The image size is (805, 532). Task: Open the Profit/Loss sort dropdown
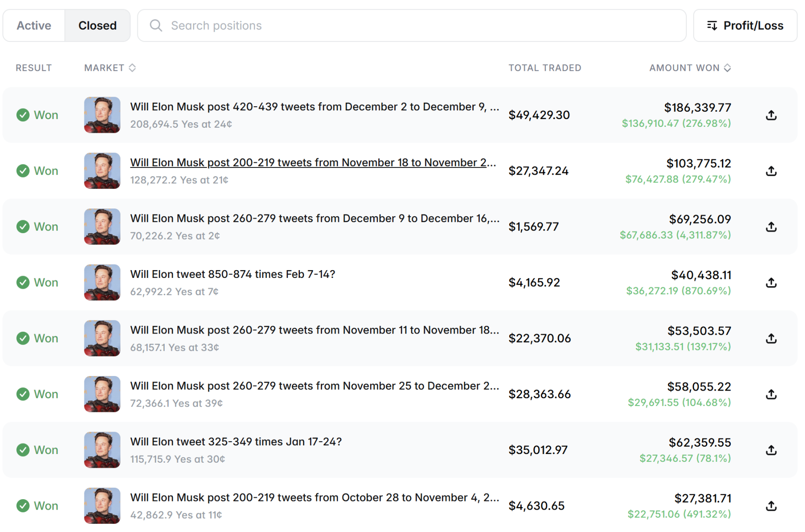coord(745,26)
